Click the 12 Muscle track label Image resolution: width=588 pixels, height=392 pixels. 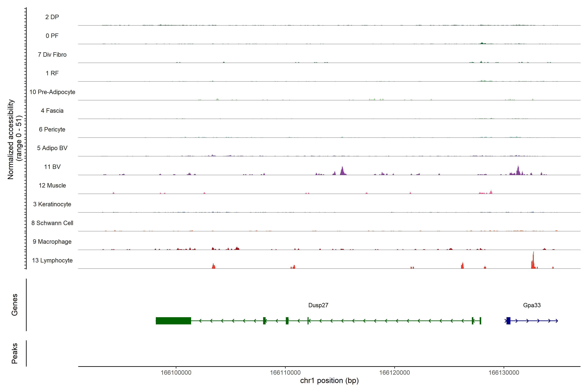point(52,186)
